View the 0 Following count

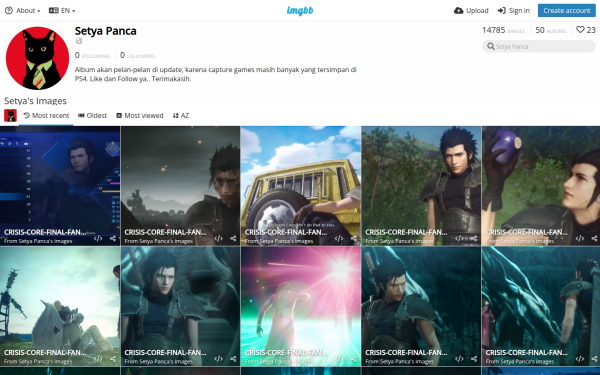pos(92,55)
